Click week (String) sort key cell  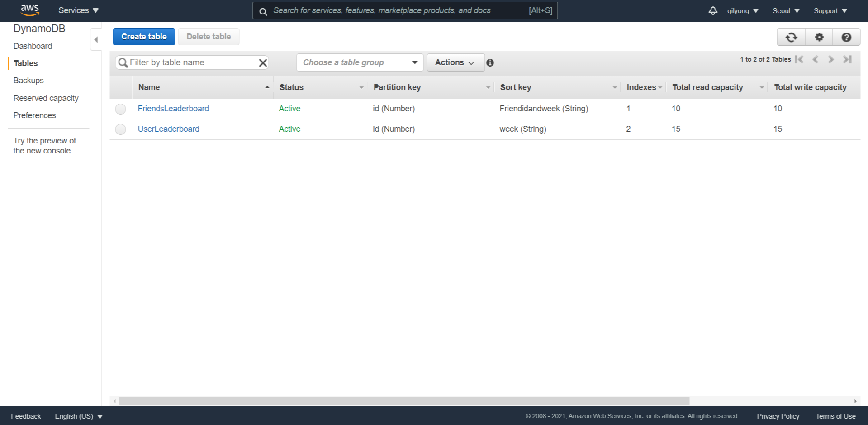(523, 129)
